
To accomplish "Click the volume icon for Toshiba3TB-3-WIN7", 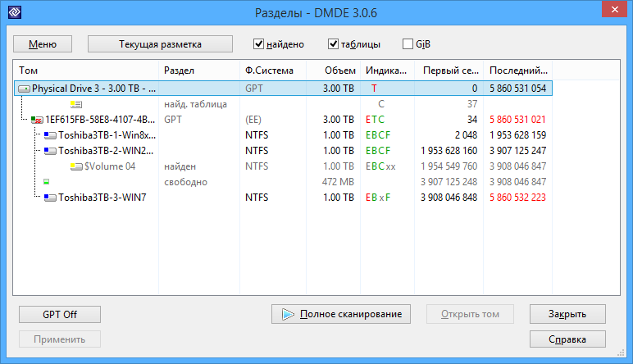I will (x=50, y=198).
